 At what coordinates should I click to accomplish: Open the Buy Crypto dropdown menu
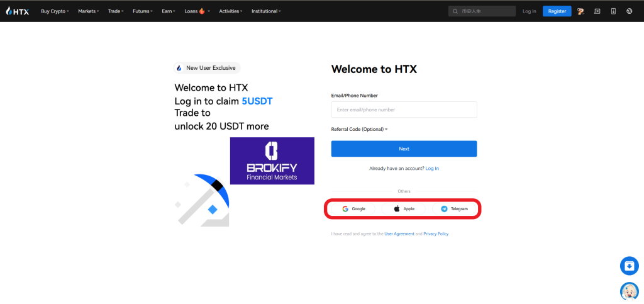pyautogui.click(x=55, y=11)
